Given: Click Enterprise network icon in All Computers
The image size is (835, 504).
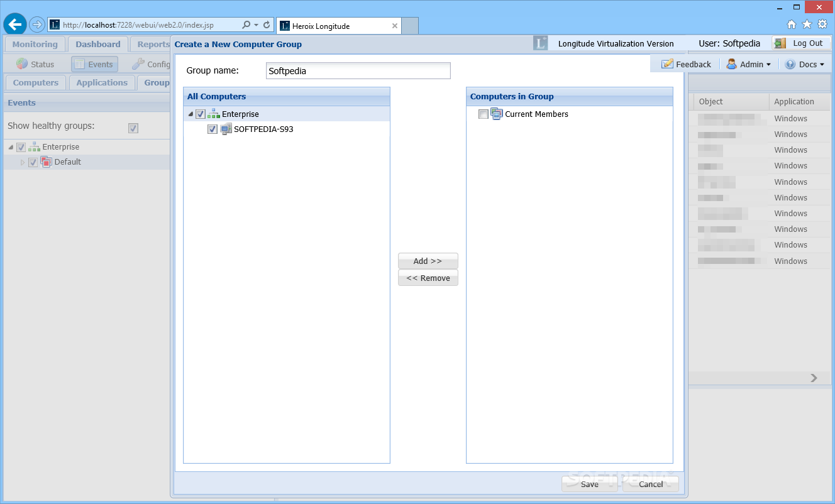Looking at the screenshot, I should [214, 114].
